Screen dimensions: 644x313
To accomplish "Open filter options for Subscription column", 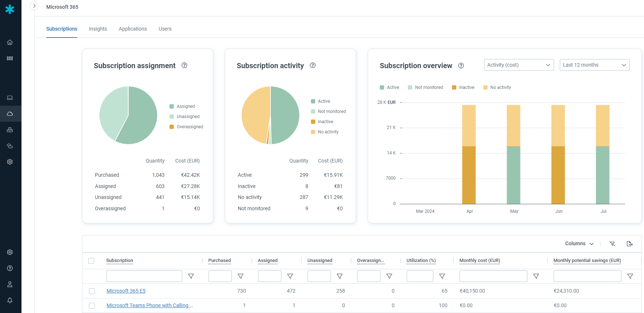I will (191, 276).
